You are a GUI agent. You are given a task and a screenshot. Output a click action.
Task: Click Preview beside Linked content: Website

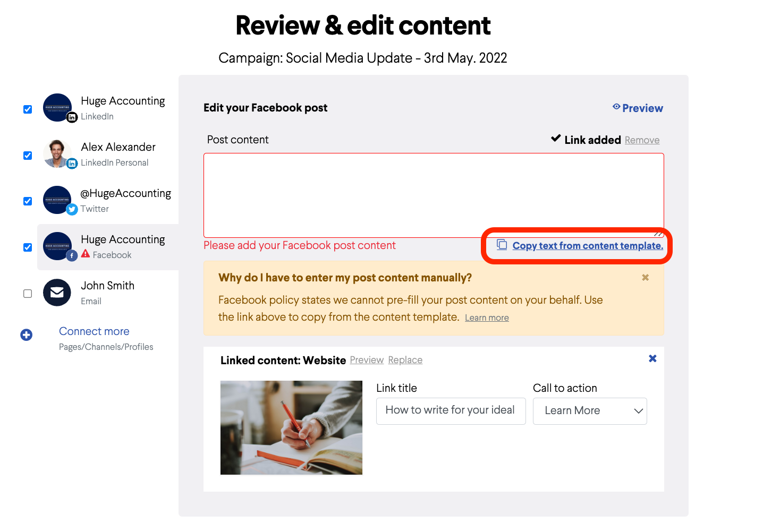point(367,360)
